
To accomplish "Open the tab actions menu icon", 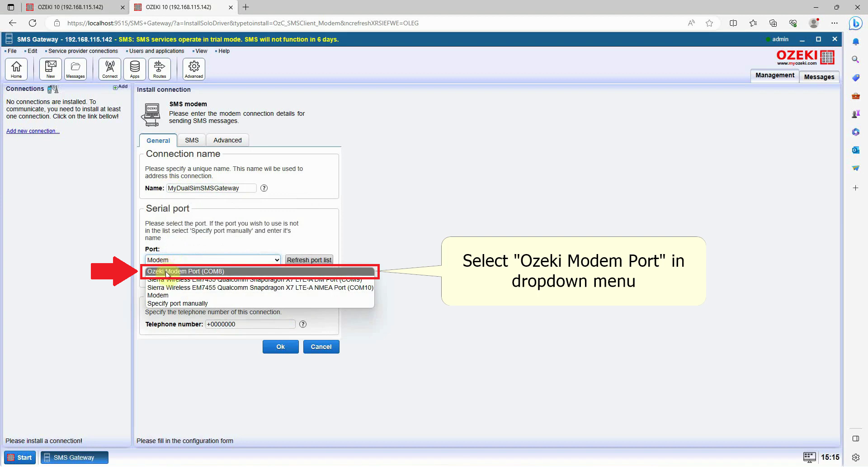I will tap(11, 7).
